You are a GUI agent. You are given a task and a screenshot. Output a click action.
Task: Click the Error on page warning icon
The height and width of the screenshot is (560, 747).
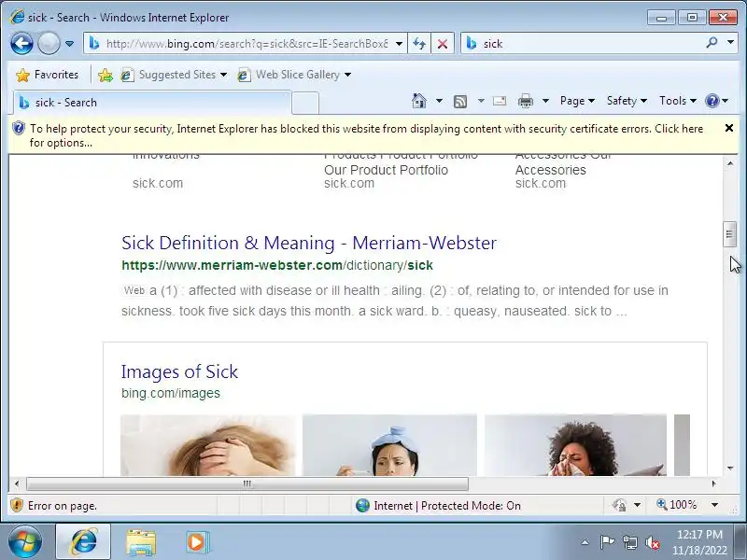point(17,505)
